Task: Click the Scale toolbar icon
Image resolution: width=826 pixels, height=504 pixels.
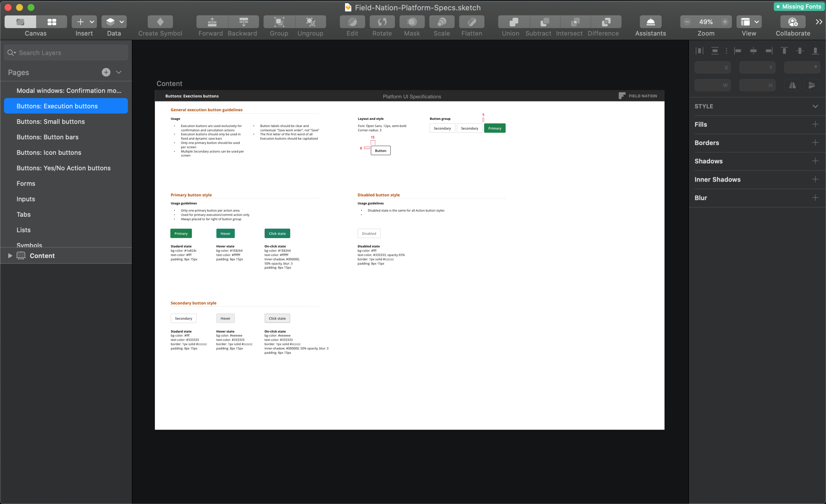Action: point(442,22)
